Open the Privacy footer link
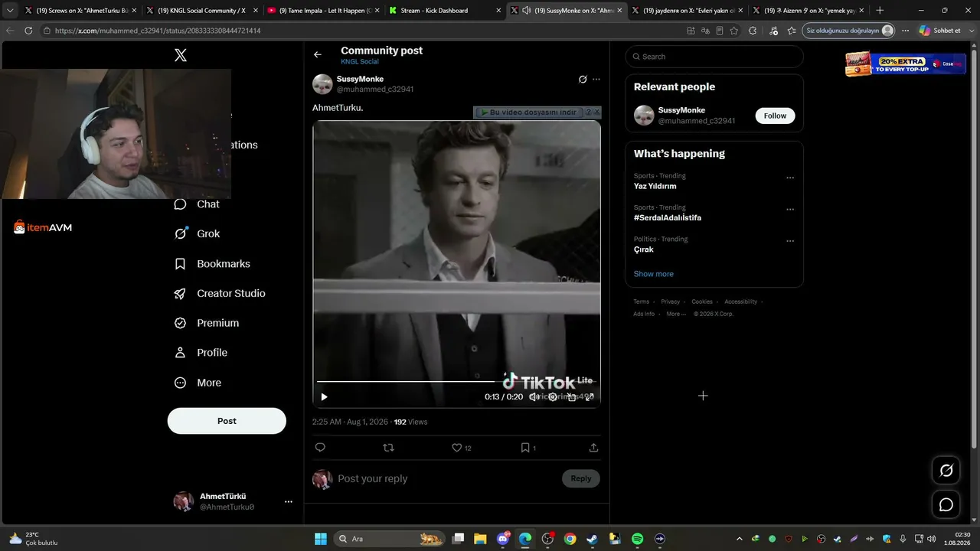980x551 pixels. point(670,302)
